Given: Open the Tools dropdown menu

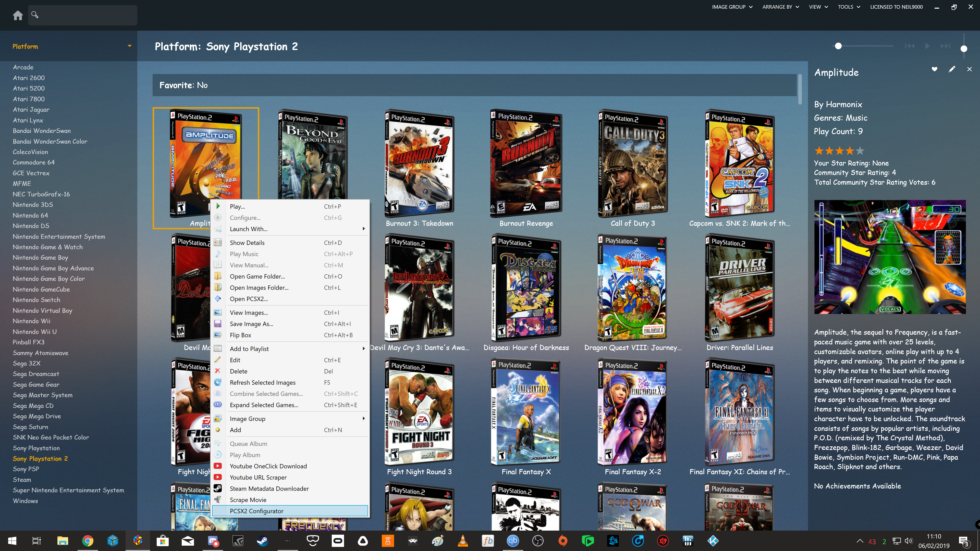Looking at the screenshot, I should [849, 7].
